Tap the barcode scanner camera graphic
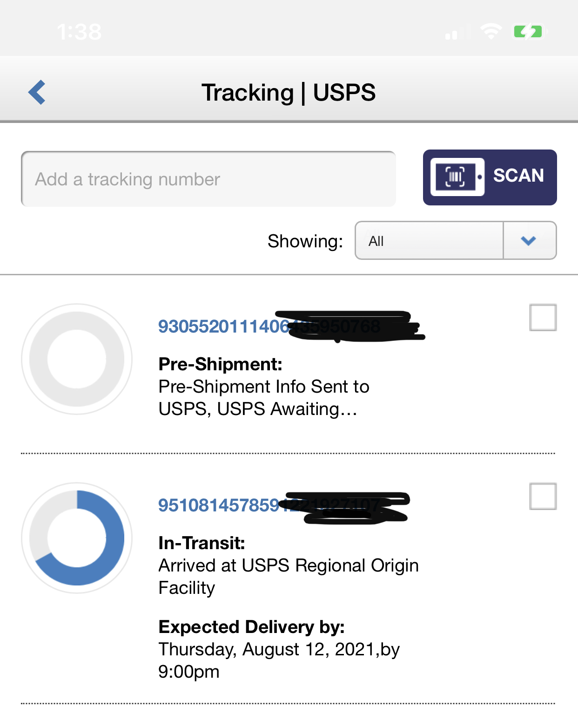The width and height of the screenshot is (578, 728). (457, 176)
